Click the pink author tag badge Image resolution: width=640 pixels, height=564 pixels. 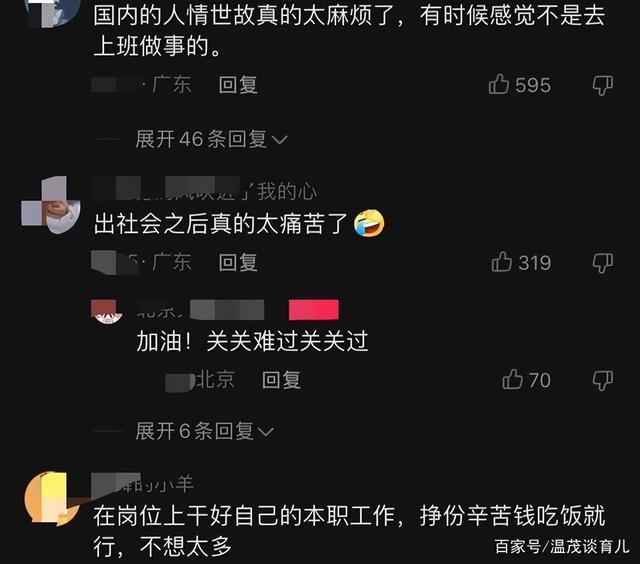tap(313, 310)
